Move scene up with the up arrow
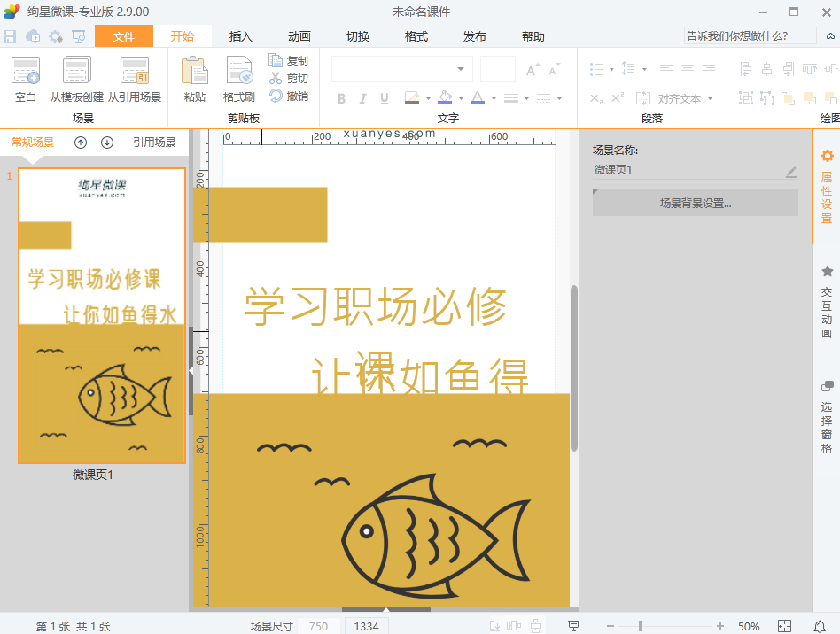The width and height of the screenshot is (840, 634). pyautogui.click(x=81, y=143)
